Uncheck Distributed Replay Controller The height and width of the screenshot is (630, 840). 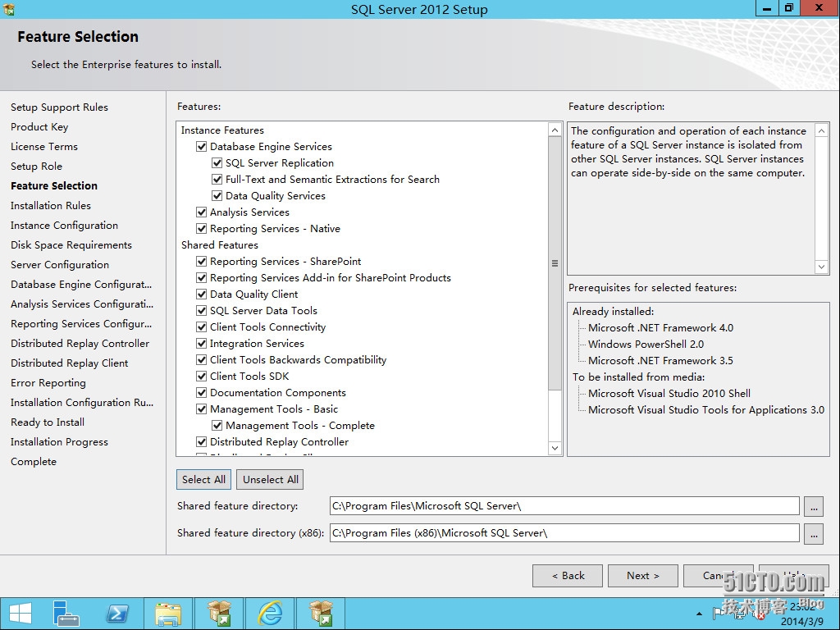click(x=202, y=442)
